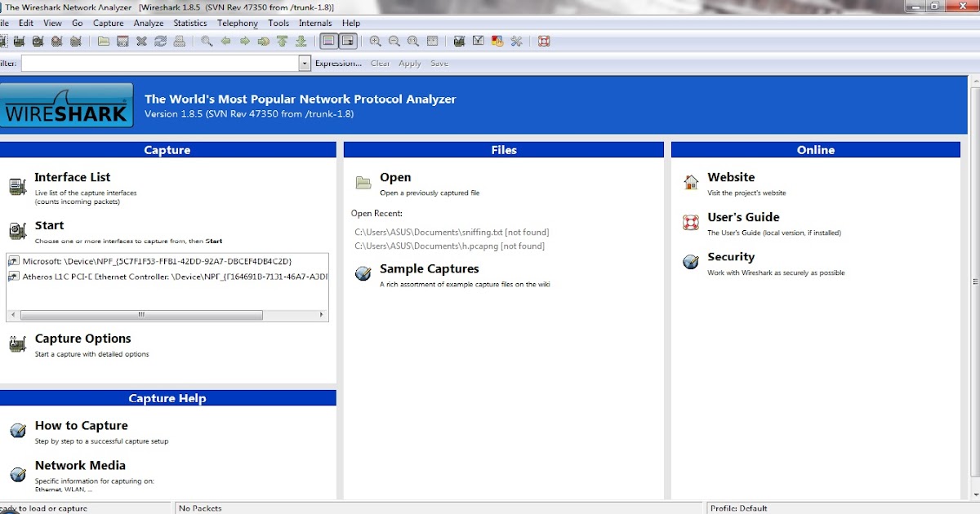The width and height of the screenshot is (980, 514).
Task: Jump to first packet toolbar icon
Action: [x=282, y=41]
